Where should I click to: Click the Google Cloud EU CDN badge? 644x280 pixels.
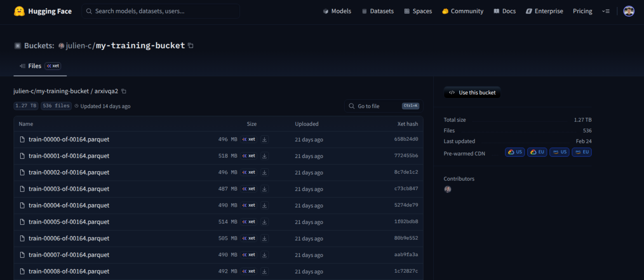[537, 152]
